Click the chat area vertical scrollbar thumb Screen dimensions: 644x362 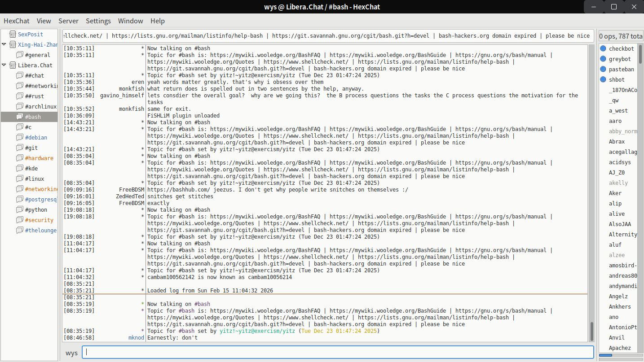coord(591,331)
